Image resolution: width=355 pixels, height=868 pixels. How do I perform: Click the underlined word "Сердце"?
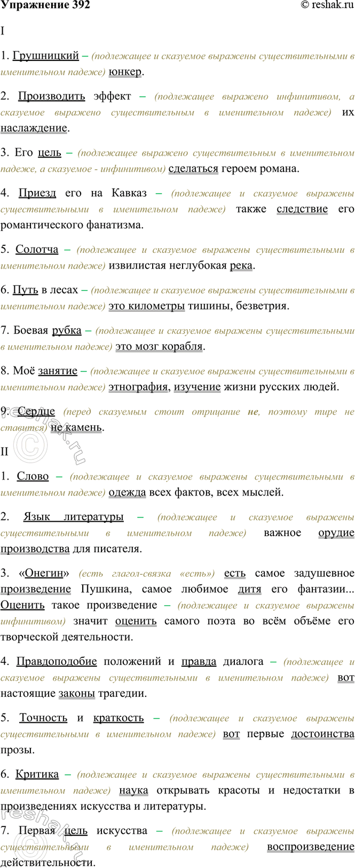(x=36, y=411)
